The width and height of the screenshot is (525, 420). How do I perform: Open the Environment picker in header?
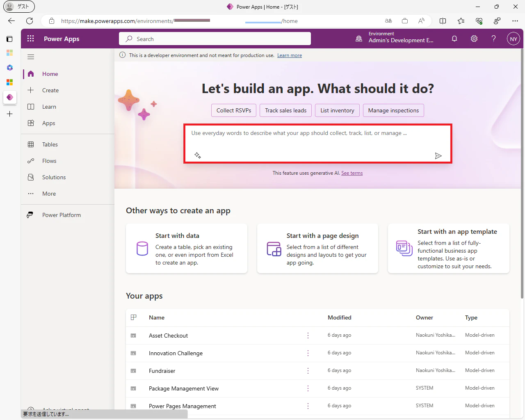(395, 39)
